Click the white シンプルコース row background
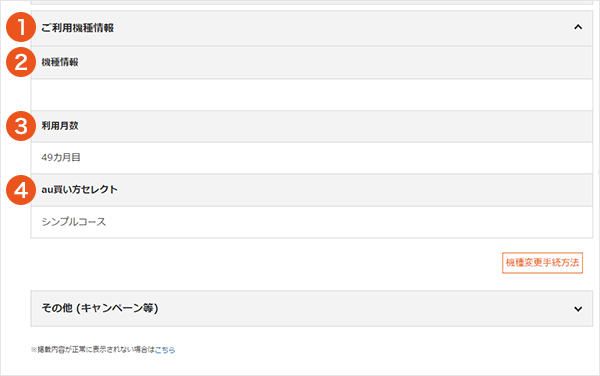Image resolution: width=600 pixels, height=376 pixels. point(311,222)
